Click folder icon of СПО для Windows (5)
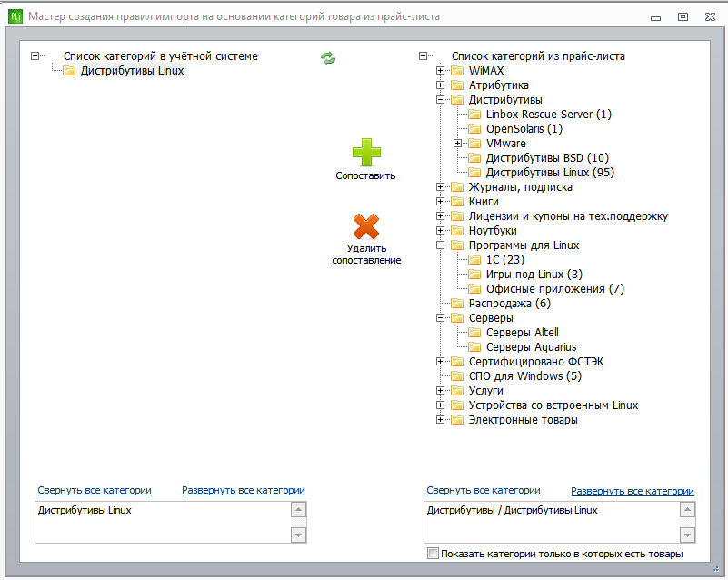728x580 pixels. pos(457,376)
